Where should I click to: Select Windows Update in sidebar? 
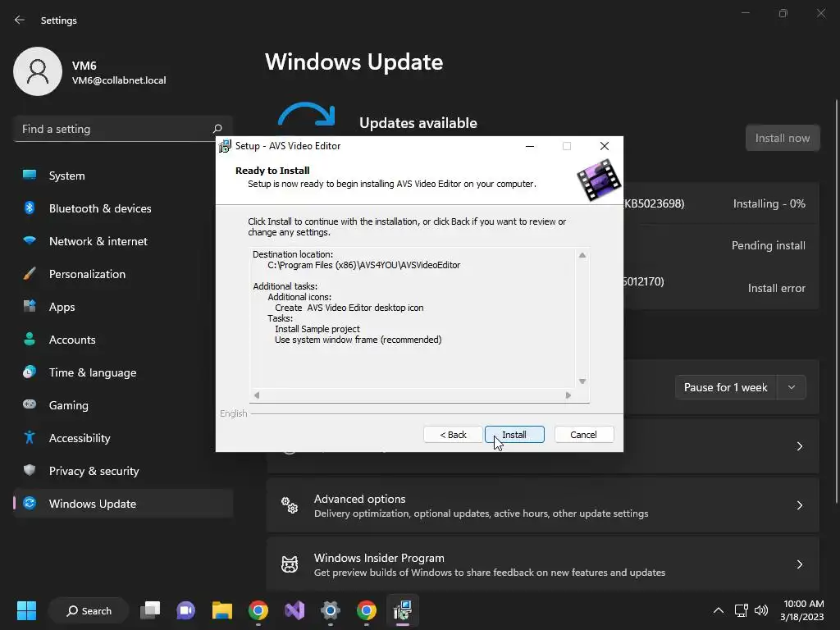pos(123,504)
